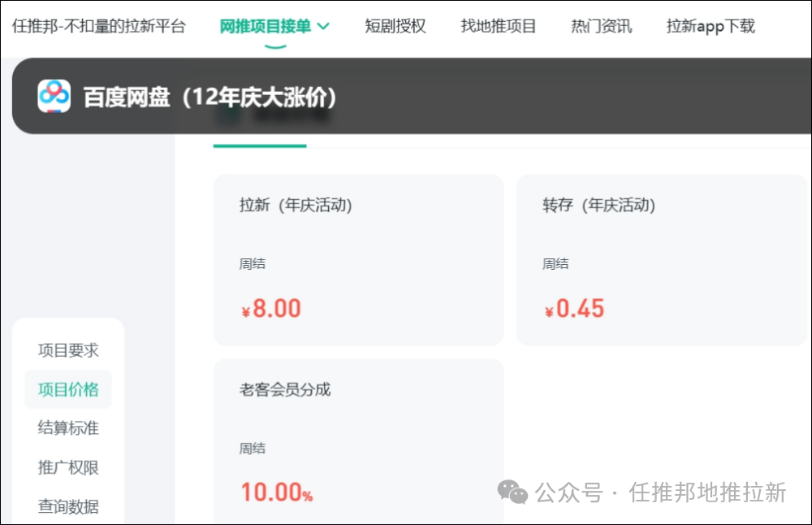812x525 pixels.
Task: Click the 10.00% commission value
Action: coord(277,492)
